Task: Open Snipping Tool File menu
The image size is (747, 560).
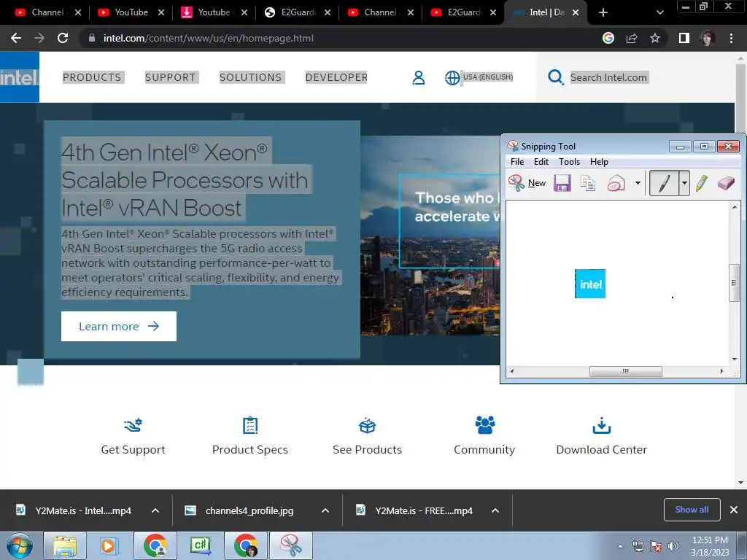Action: 517,162
